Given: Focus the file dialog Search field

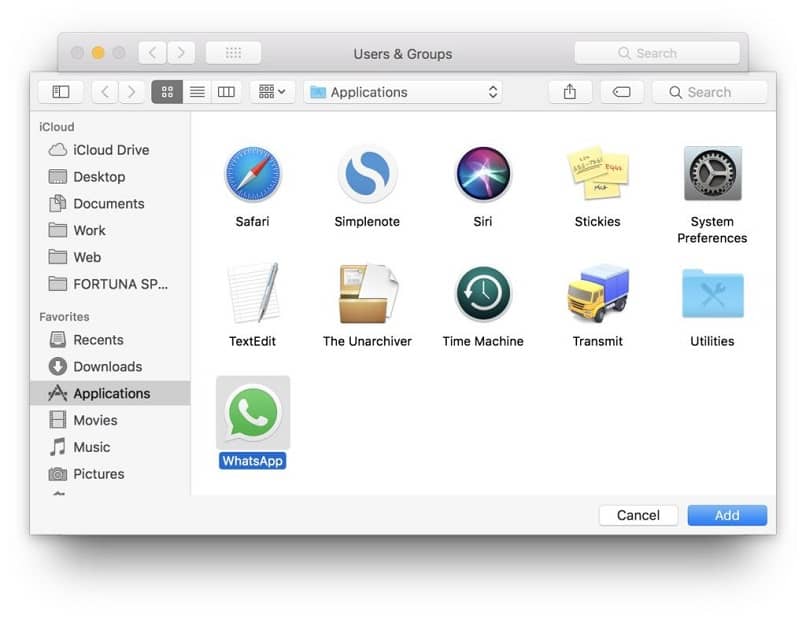Looking at the screenshot, I should pyautogui.click(x=710, y=92).
